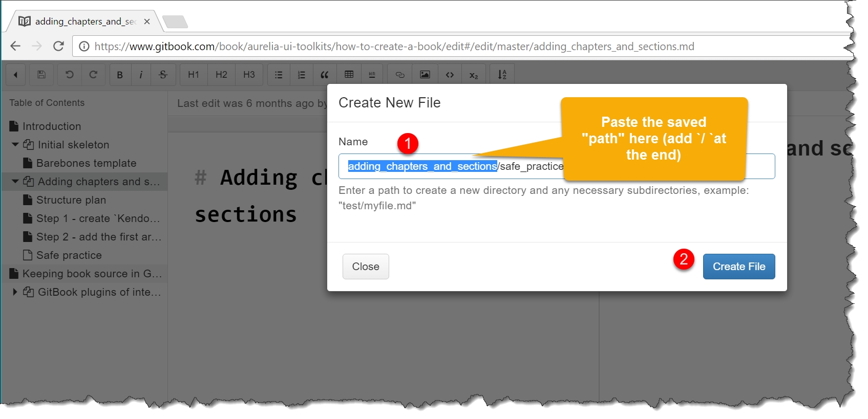Expand the GitBook plugins of interest chapter

click(15, 292)
